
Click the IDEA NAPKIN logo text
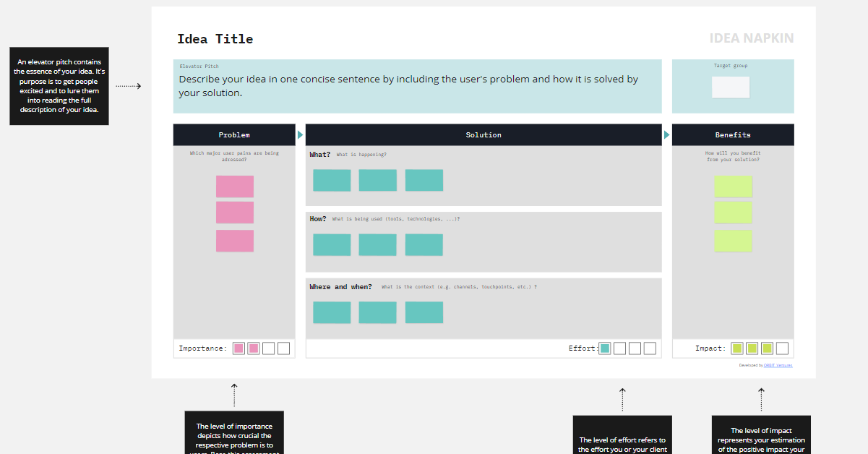point(752,38)
